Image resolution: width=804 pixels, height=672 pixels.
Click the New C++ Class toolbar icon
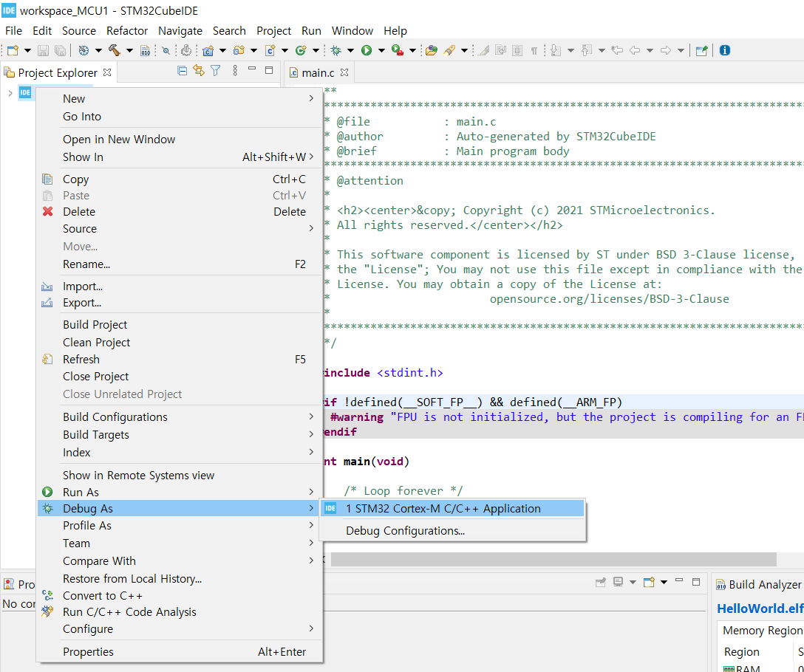[301, 50]
